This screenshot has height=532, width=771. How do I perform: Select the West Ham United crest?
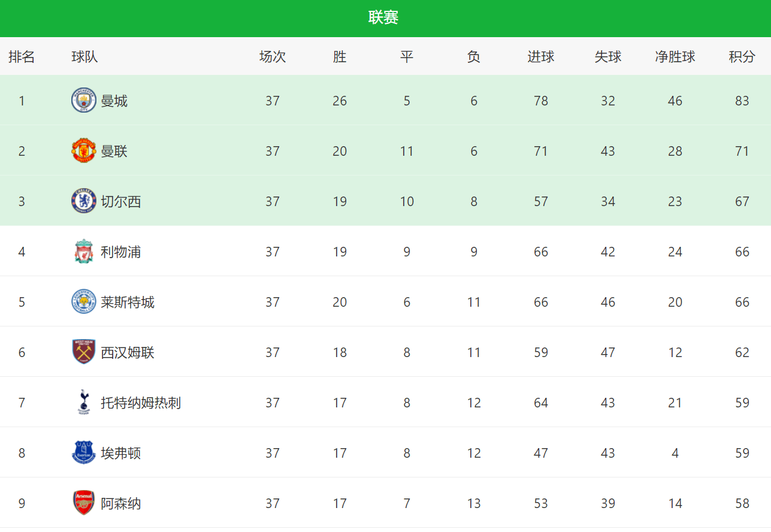(x=83, y=352)
